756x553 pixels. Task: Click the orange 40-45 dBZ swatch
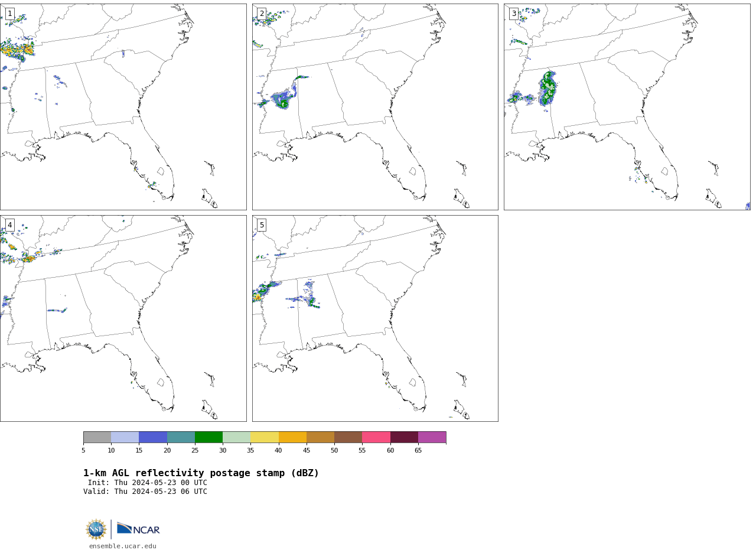click(292, 437)
